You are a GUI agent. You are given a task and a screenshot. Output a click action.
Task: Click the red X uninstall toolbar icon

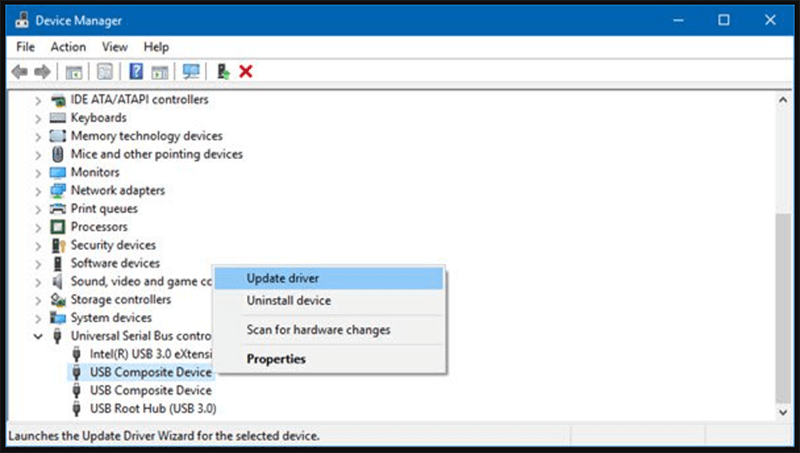(246, 71)
